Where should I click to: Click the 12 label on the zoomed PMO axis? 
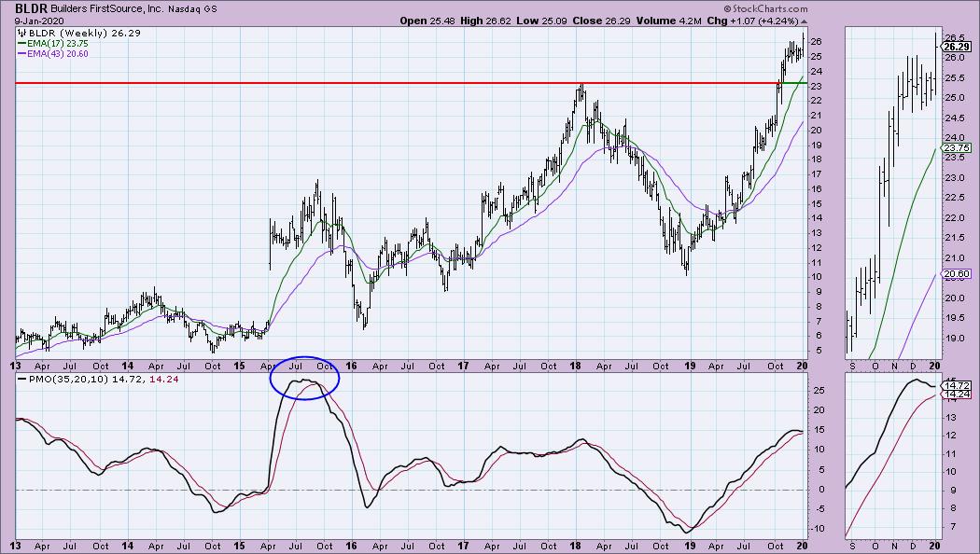(951, 436)
